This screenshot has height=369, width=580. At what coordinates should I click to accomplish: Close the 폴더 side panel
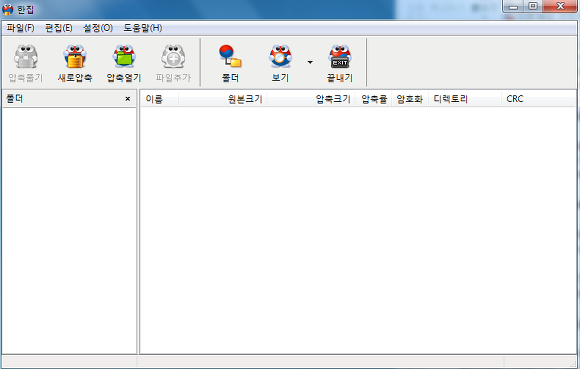(128, 99)
